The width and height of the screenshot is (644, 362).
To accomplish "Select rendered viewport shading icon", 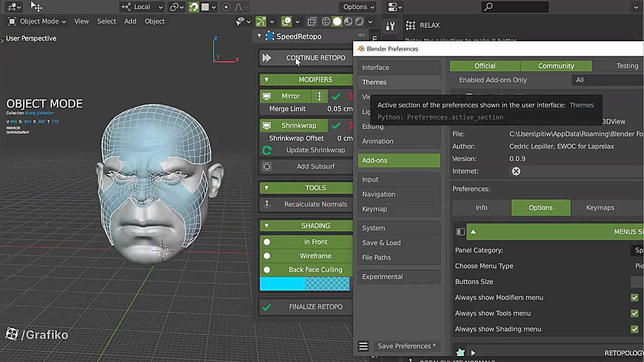I will pos(359,21).
